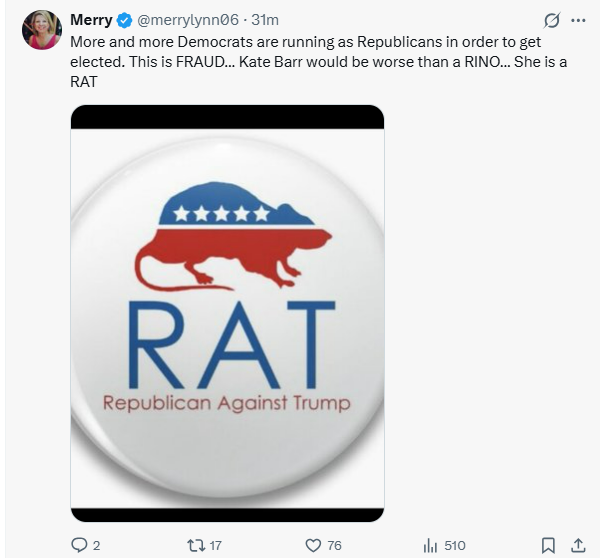Screen dimensions: 600x558
Task: Click the like count 76
Action: pos(334,545)
